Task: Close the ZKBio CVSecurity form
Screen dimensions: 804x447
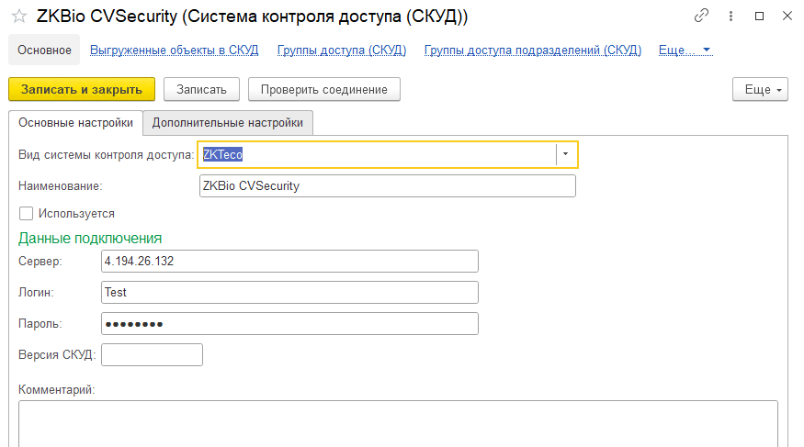Action: [x=786, y=17]
